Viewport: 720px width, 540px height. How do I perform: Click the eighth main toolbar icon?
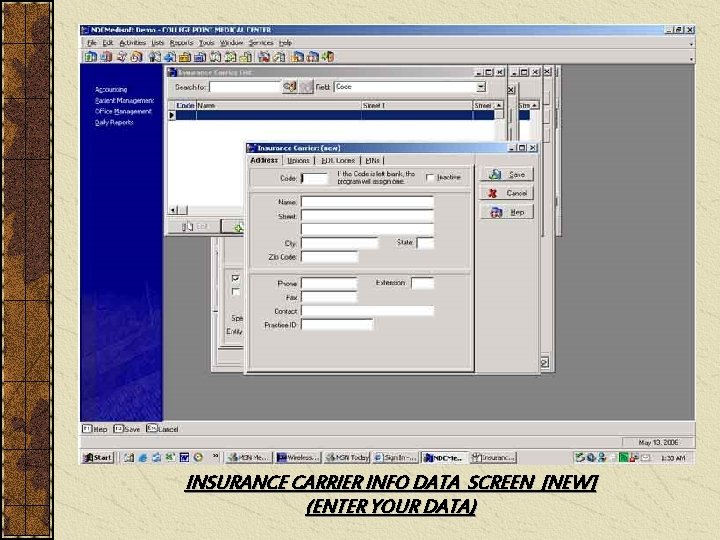click(200, 56)
